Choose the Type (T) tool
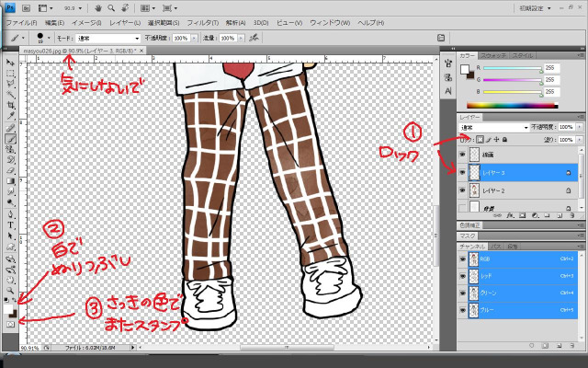The height and width of the screenshot is (368, 588). tap(10, 224)
